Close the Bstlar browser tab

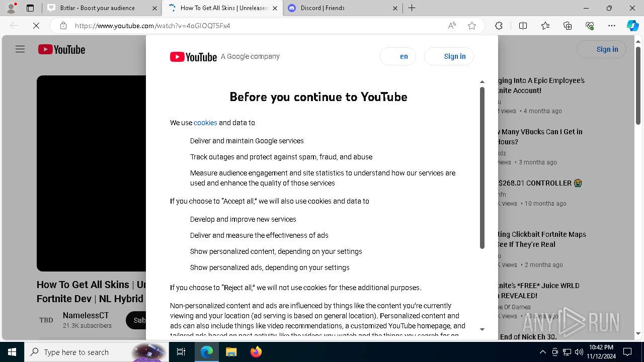pos(154,8)
